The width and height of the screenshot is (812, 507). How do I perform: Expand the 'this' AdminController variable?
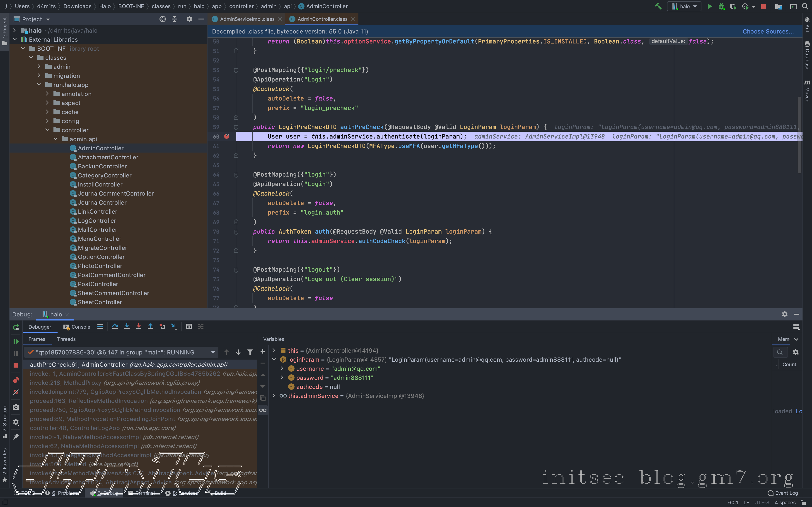tap(274, 350)
